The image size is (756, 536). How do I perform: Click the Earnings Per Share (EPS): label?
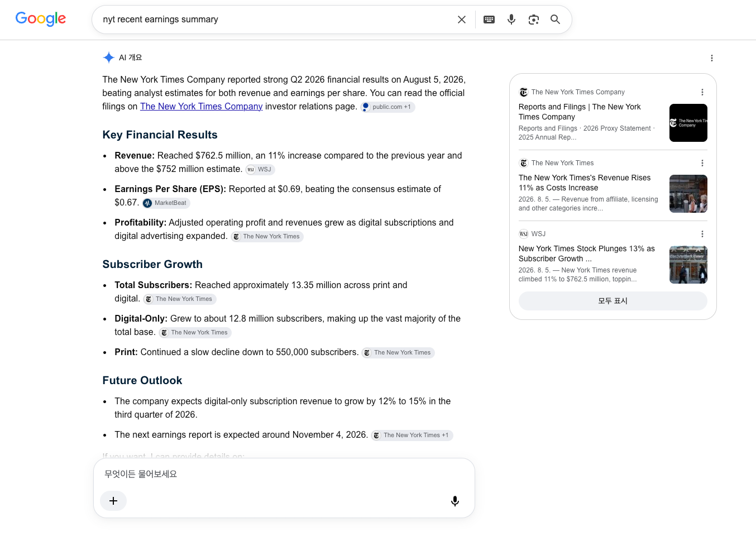(x=170, y=189)
